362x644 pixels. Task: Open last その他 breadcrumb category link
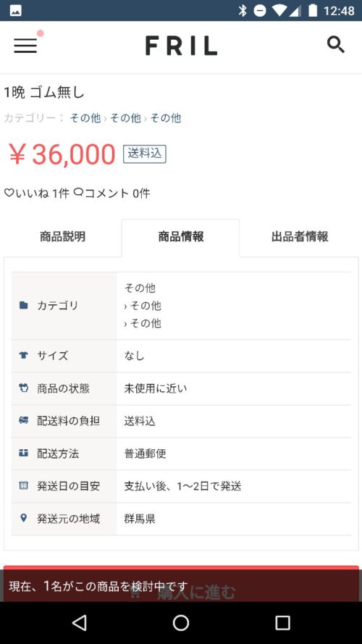pos(165,118)
